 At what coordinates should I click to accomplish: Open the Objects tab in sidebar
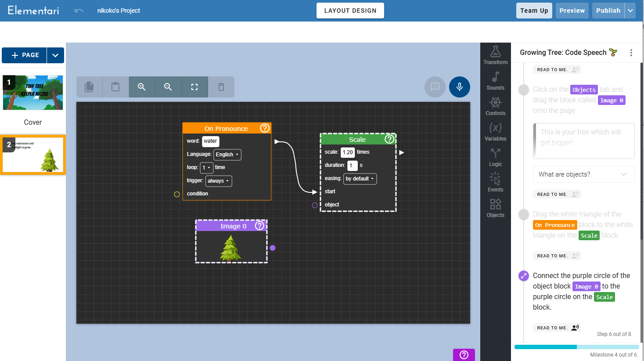(495, 208)
